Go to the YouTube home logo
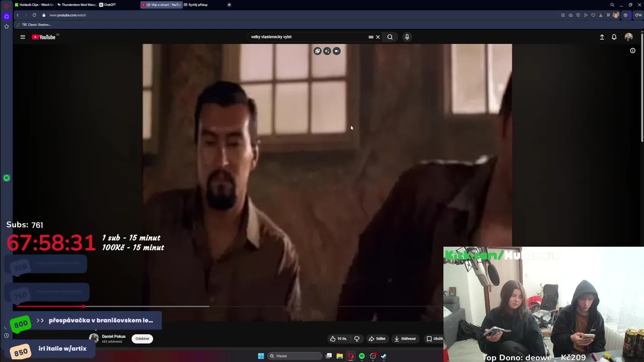 44,37
